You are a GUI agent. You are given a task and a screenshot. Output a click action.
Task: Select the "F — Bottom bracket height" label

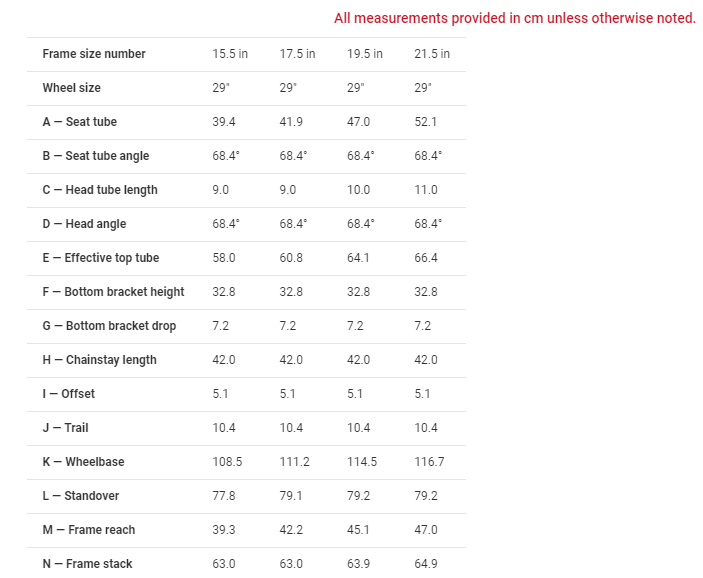[x=113, y=292]
